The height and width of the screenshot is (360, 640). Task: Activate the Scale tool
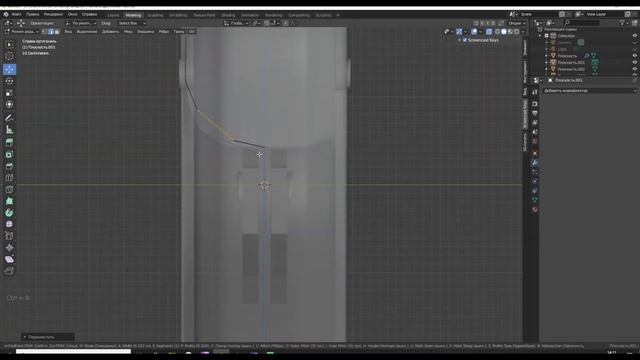click(9, 93)
